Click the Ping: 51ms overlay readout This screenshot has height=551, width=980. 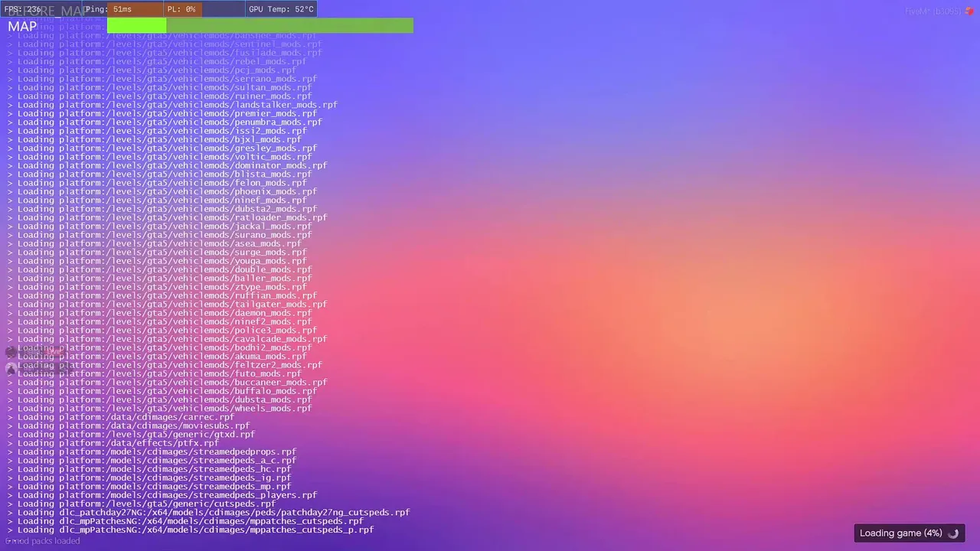(x=109, y=9)
